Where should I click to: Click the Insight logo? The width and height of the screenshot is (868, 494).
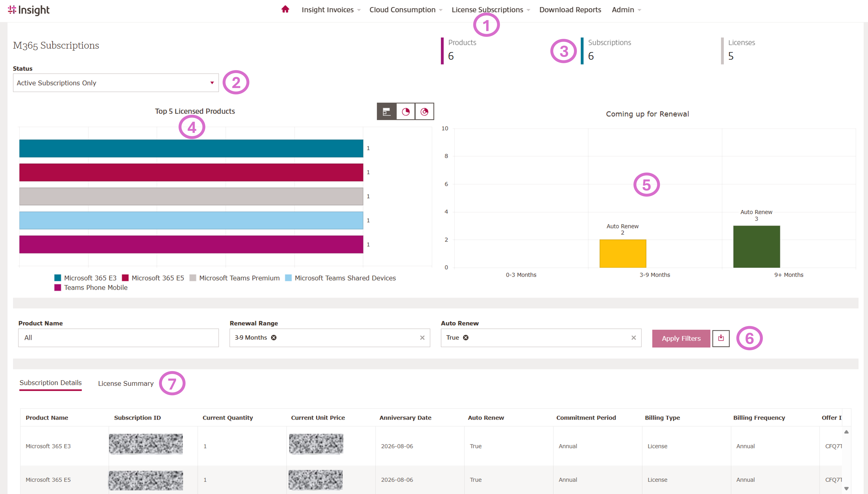[29, 10]
